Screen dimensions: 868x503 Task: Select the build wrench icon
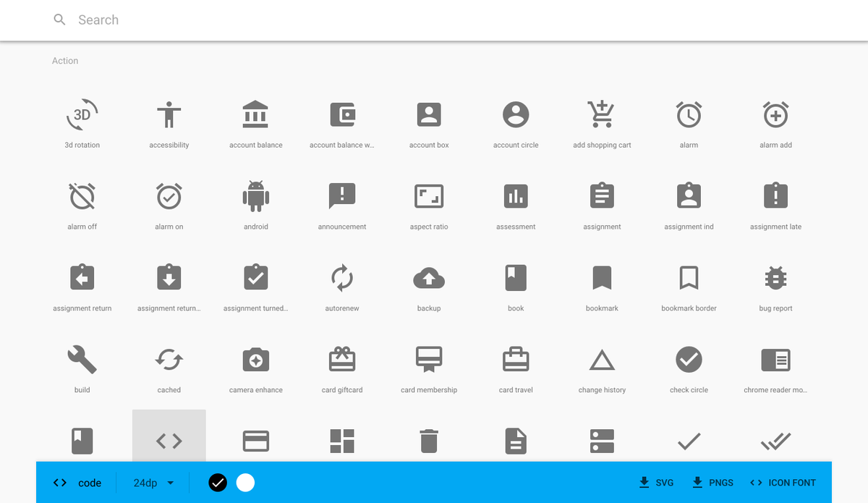click(x=82, y=359)
